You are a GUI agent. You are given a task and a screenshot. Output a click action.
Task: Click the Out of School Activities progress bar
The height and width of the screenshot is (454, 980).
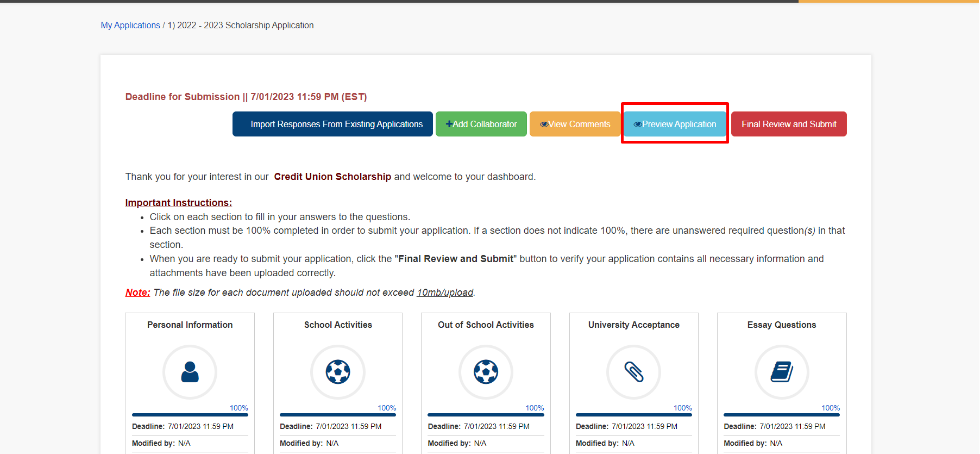[x=486, y=415]
